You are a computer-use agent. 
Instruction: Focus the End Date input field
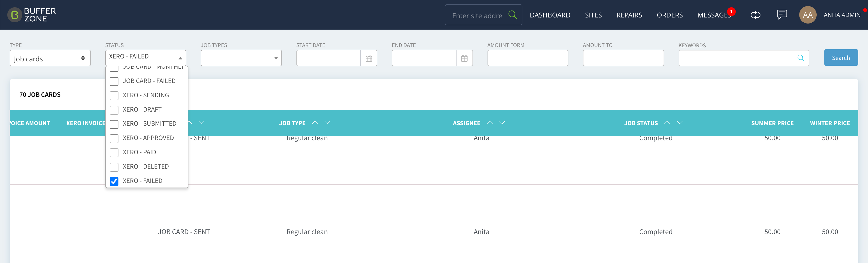tap(424, 58)
